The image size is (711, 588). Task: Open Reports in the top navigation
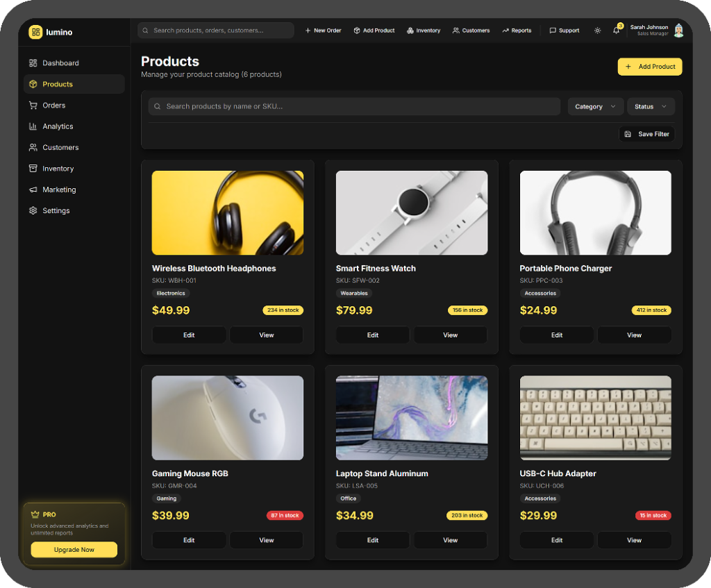coord(517,31)
